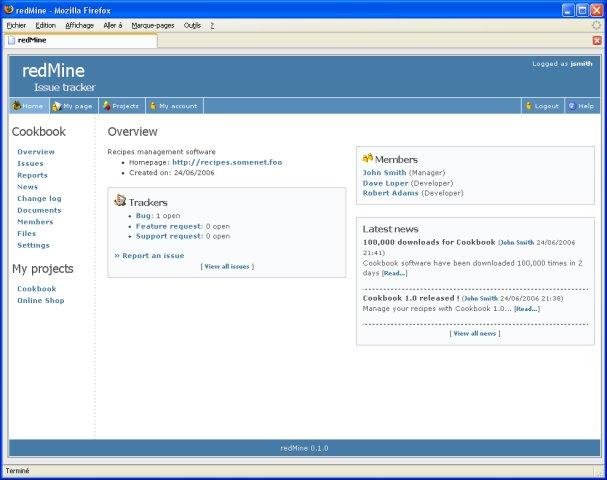The image size is (607, 480).
Task: Click the Trackers icon
Action: coord(120,200)
